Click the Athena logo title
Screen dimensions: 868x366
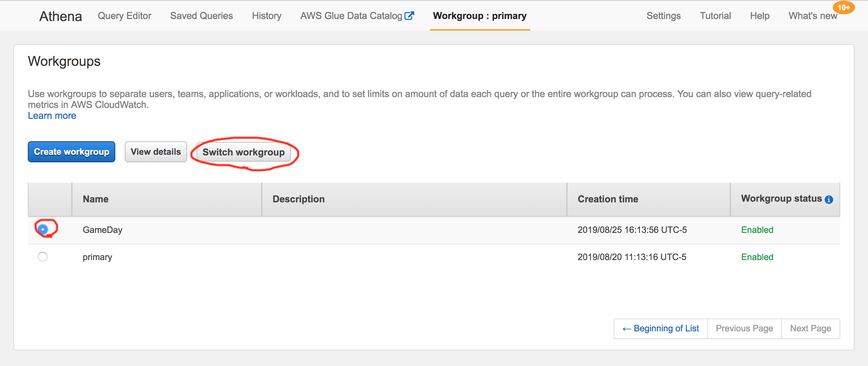tap(61, 16)
